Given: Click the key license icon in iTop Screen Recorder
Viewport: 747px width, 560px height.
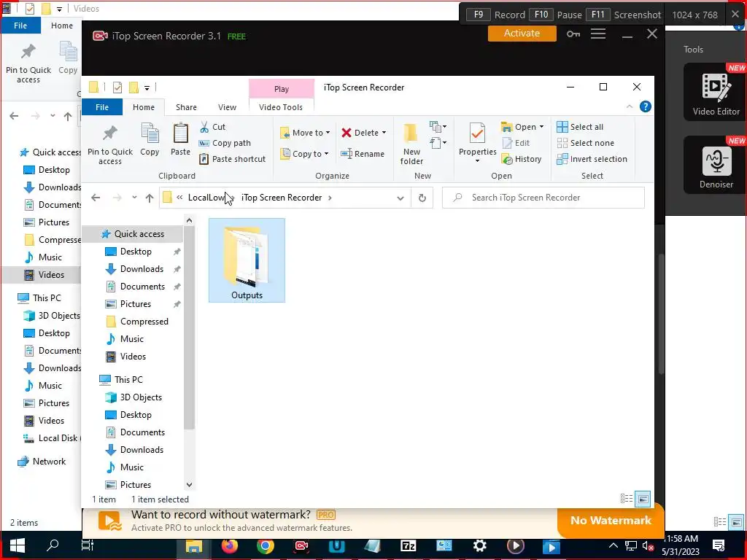Looking at the screenshot, I should pos(573,34).
